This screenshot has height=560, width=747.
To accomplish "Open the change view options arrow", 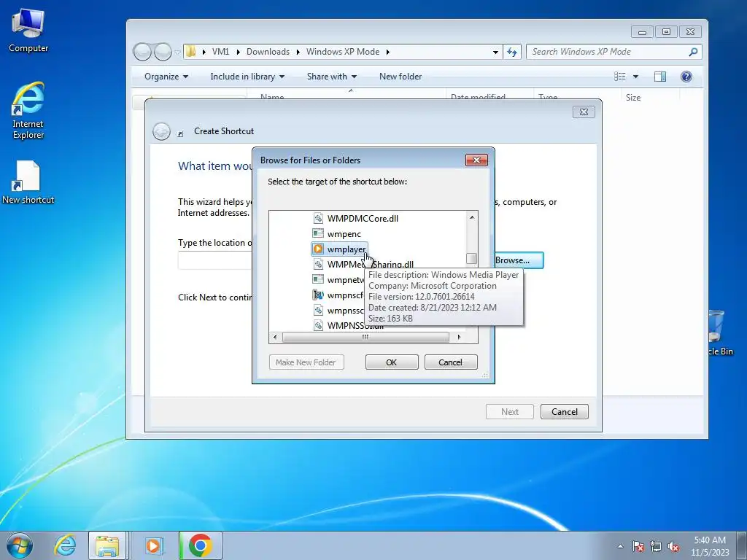I will [x=635, y=77].
